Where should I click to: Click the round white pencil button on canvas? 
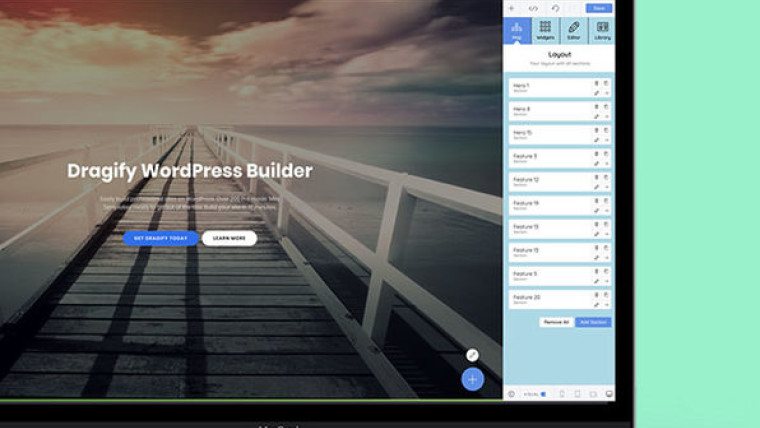tap(472, 355)
